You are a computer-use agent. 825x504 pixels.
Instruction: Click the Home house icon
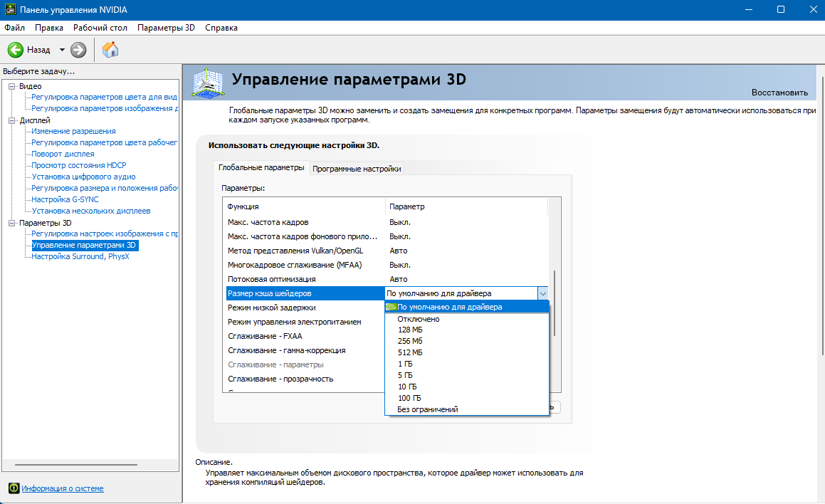tap(110, 50)
